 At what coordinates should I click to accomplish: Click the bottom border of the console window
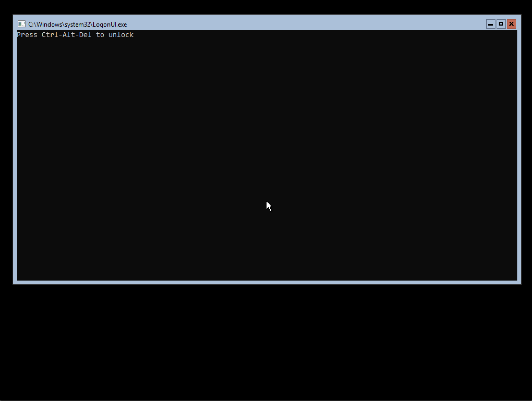tap(267, 282)
